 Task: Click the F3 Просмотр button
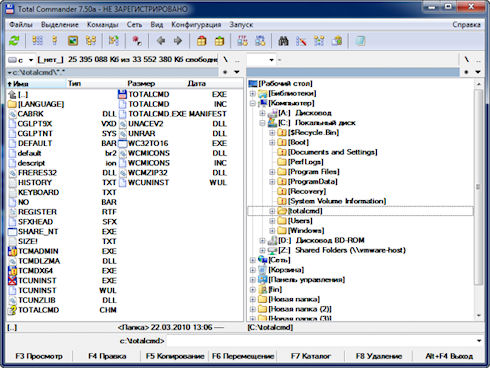[x=39, y=356]
